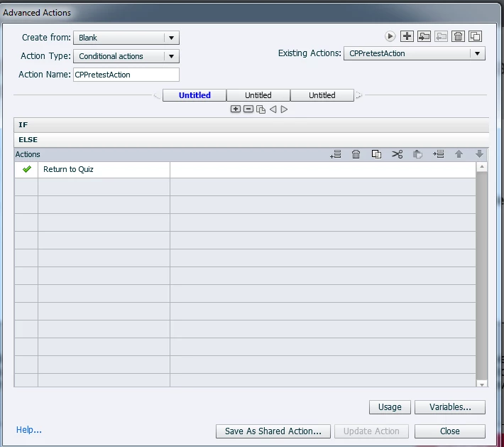Preview the action with the play icon
Viewport: 504px width, 447px height.
pos(390,36)
